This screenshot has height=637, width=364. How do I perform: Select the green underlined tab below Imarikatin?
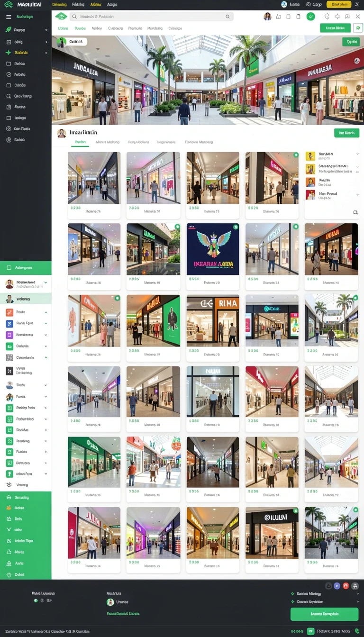80,142
